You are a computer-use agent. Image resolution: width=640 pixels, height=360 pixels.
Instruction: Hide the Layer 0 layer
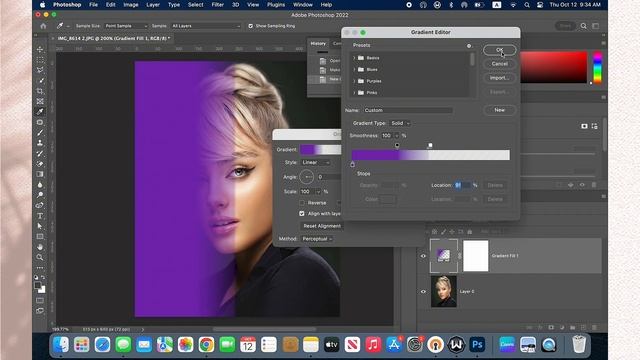pyautogui.click(x=423, y=291)
